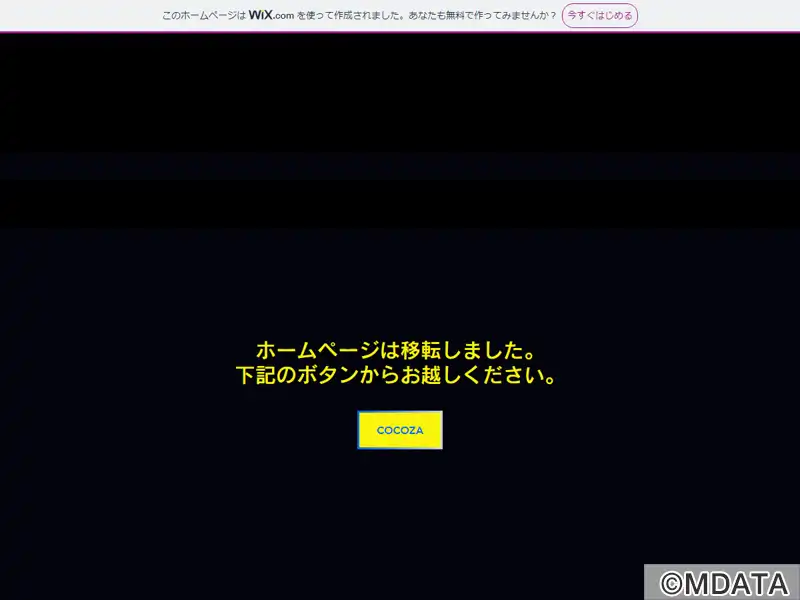Click the banner text このホームページは
Image resolution: width=800 pixels, height=600 pixels.
coord(204,15)
